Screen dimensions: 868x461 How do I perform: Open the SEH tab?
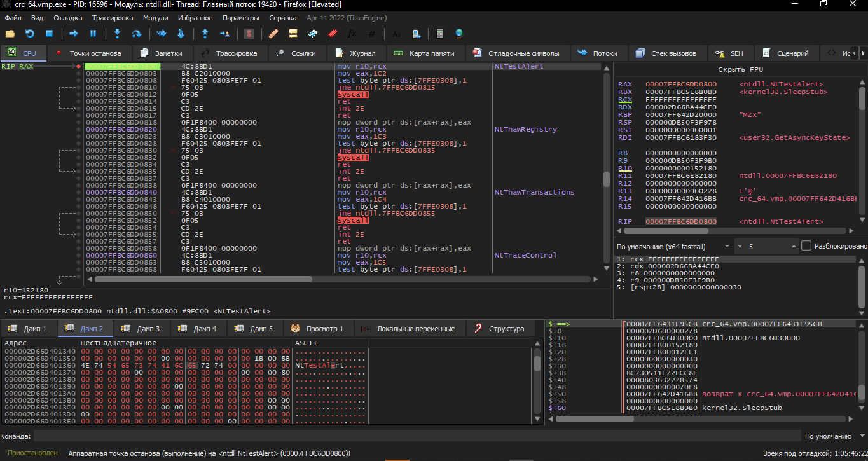coord(729,53)
